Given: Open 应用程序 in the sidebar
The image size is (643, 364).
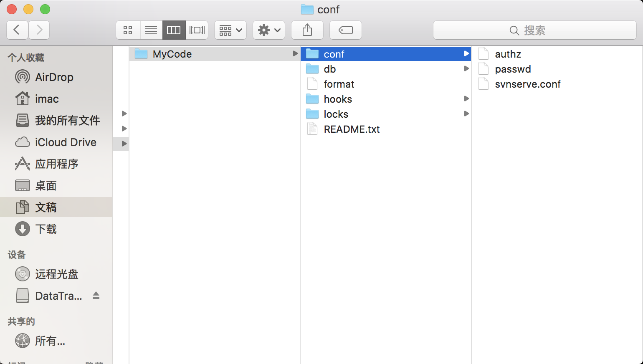Looking at the screenshot, I should tap(56, 164).
